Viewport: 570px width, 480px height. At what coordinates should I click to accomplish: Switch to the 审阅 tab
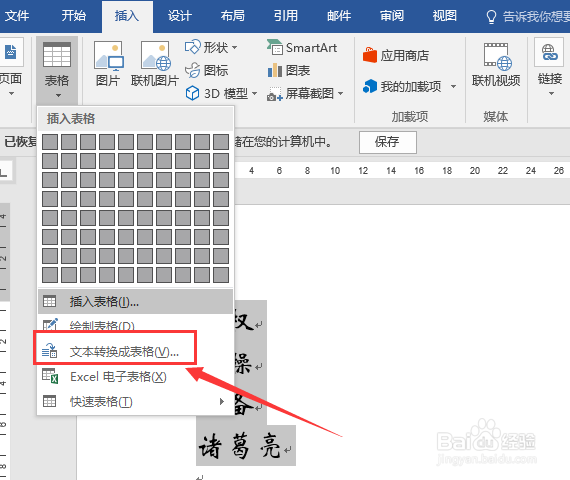tap(392, 16)
